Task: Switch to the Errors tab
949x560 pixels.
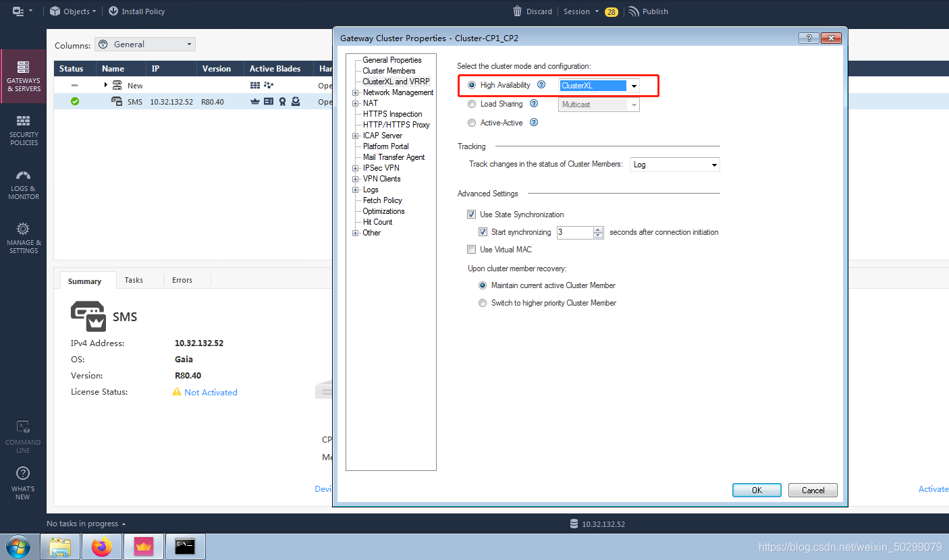Action: pyautogui.click(x=182, y=280)
